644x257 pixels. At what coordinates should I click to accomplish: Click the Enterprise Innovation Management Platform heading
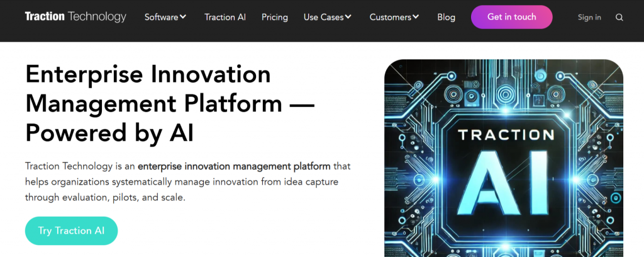[170, 104]
